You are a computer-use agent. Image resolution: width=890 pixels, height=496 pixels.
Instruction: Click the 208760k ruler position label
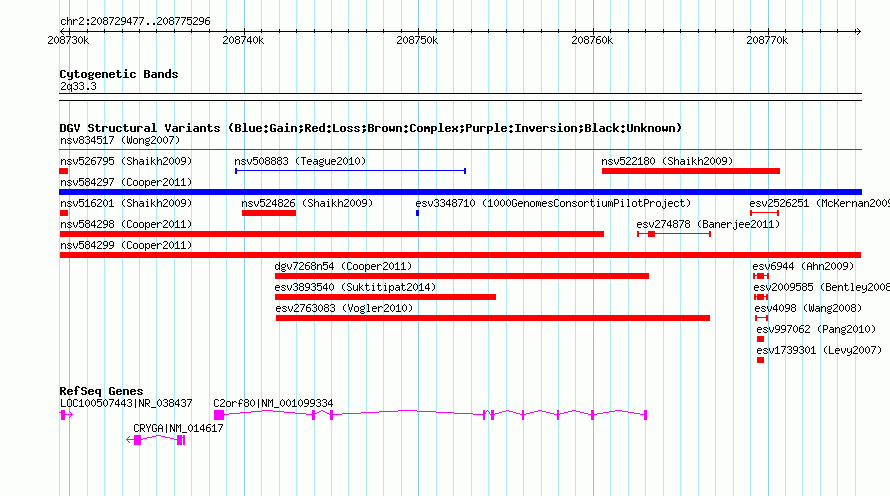[592, 40]
